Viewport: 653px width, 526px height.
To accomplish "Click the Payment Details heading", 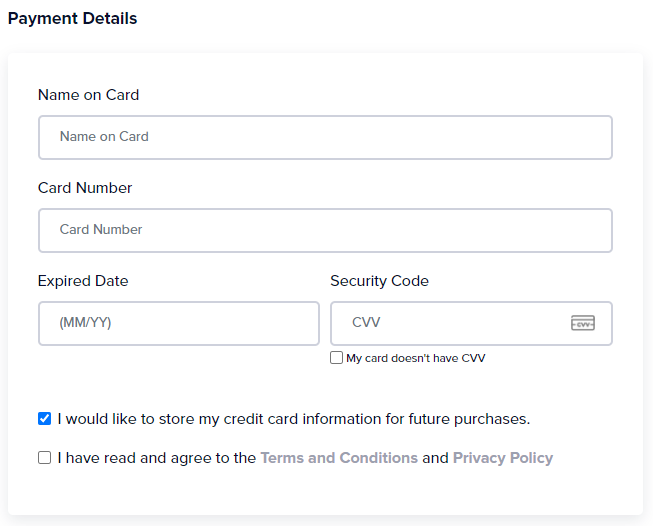I will (x=72, y=18).
